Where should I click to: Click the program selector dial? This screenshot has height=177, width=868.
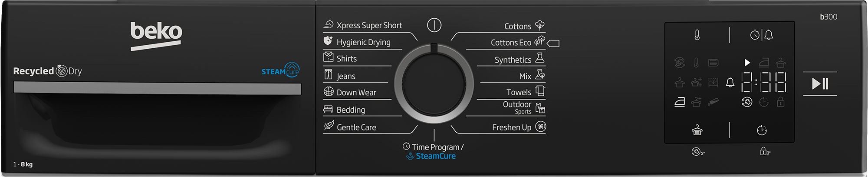(x=434, y=83)
